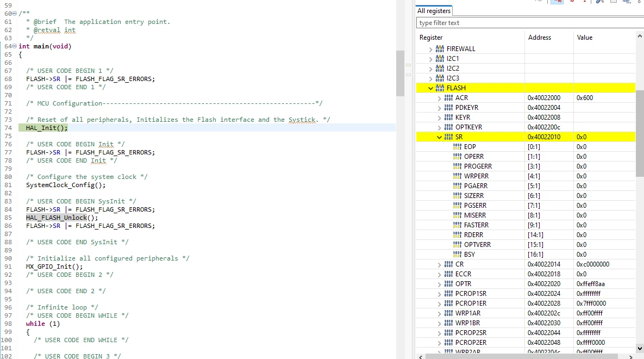Fold the main function at line 64
The image size is (644, 359).
(15, 46)
